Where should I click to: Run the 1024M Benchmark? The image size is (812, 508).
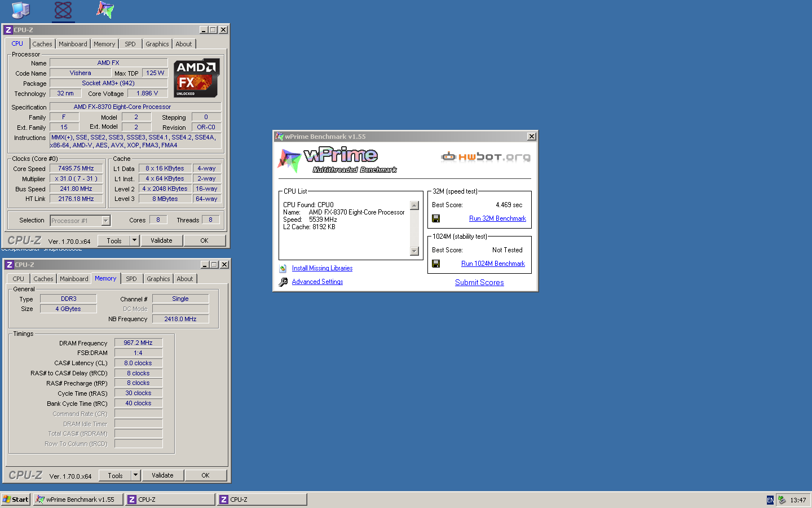[x=493, y=264]
